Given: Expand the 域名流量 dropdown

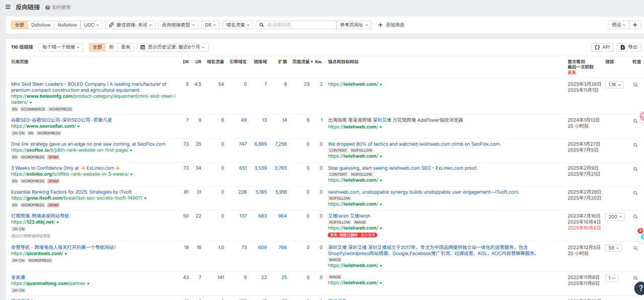Looking at the screenshot, I should pos(237,24).
